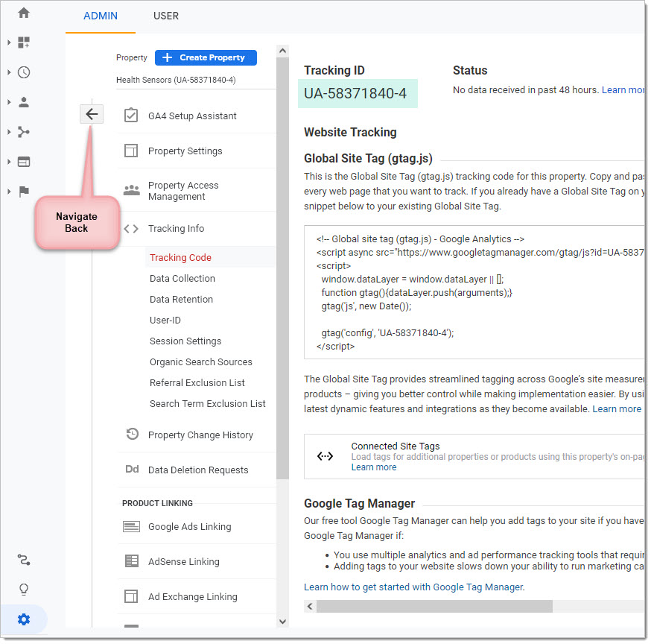Click the property menu scroll down arrow
The image size is (651, 644).
coord(283,622)
